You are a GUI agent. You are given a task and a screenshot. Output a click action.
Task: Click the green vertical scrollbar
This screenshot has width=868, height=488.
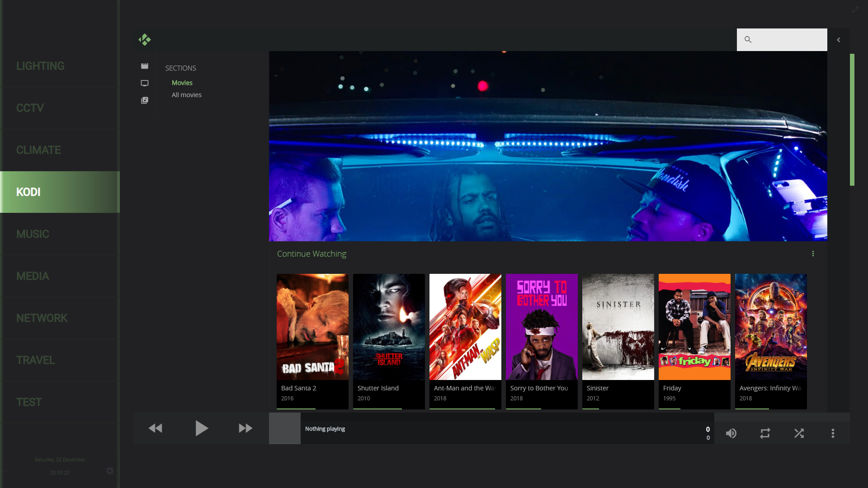(x=852, y=120)
